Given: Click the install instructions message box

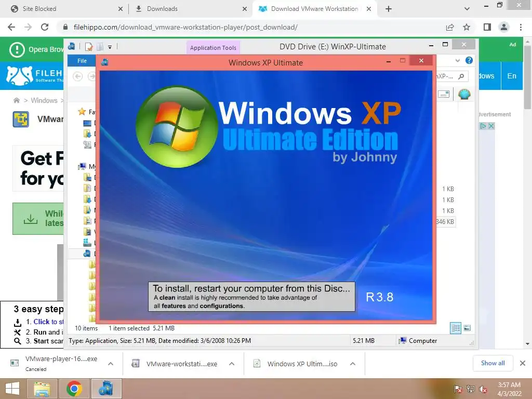Looking at the screenshot, I should coord(251,297).
